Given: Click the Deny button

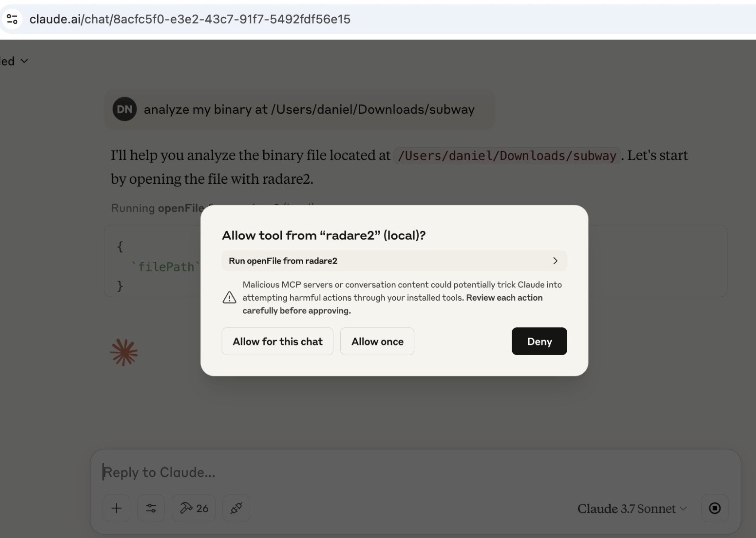Looking at the screenshot, I should coord(539,341).
